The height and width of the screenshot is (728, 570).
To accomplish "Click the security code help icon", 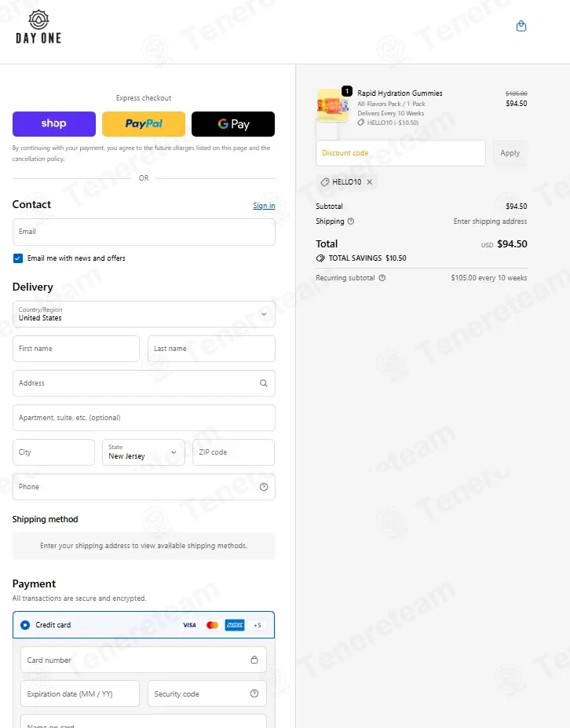I will click(254, 693).
